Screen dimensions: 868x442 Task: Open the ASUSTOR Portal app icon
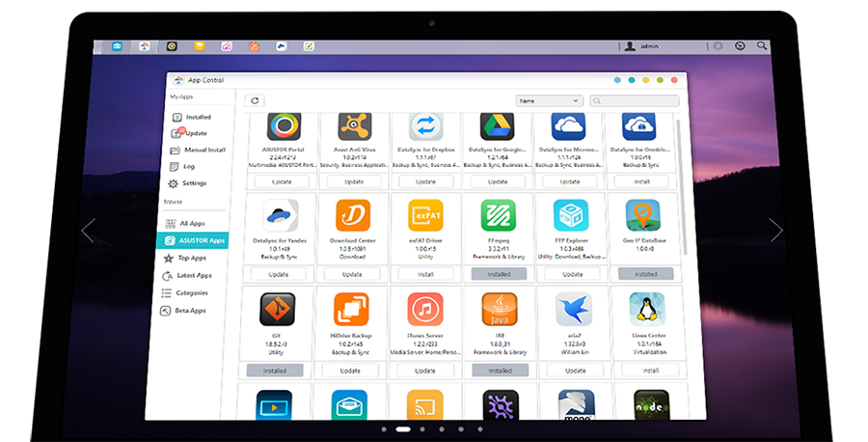(x=284, y=126)
